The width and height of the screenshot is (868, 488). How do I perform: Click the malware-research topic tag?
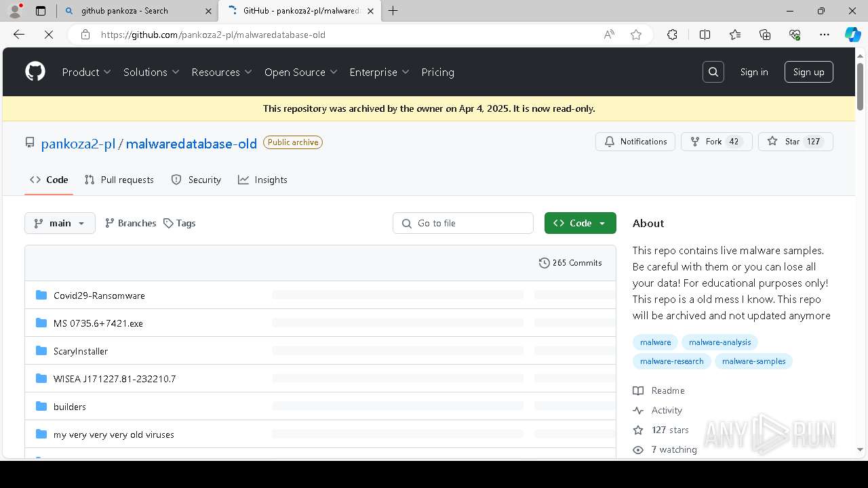tap(671, 361)
